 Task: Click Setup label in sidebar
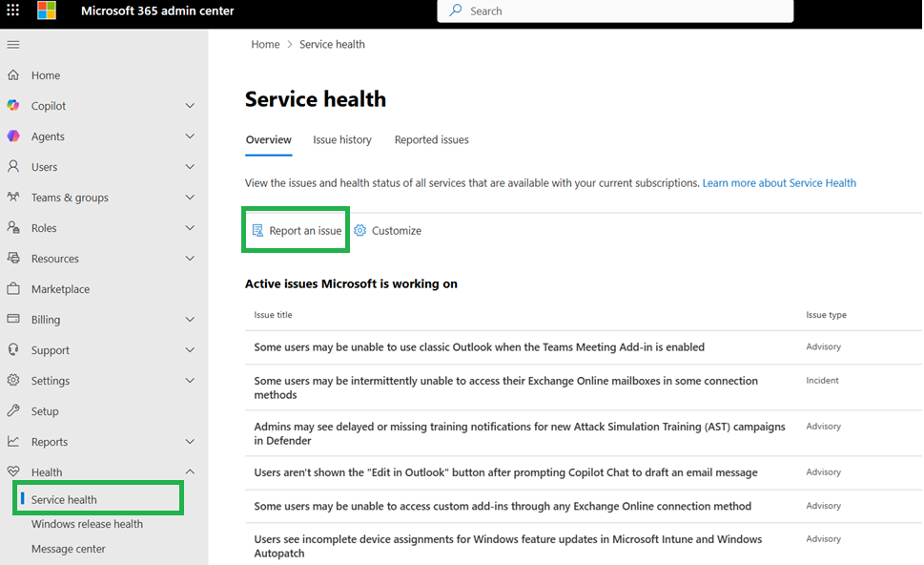click(x=45, y=411)
